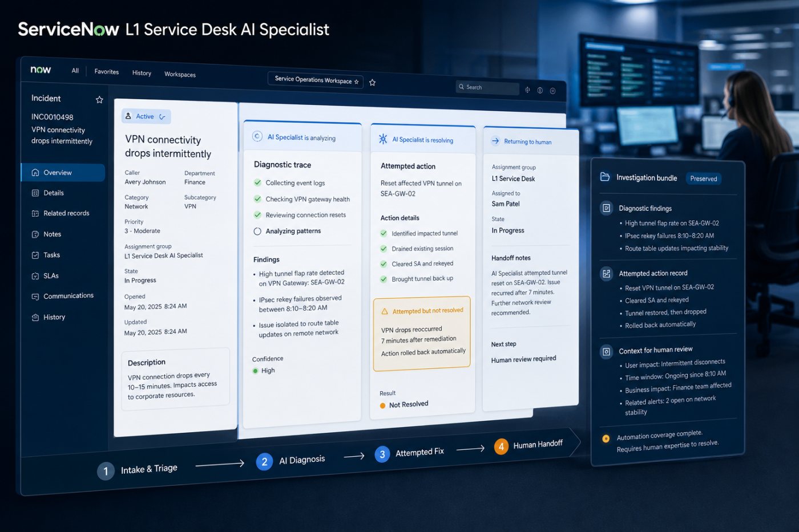Image resolution: width=799 pixels, height=532 pixels.
Task: Click the now logo in header
Action: click(41, 70)
